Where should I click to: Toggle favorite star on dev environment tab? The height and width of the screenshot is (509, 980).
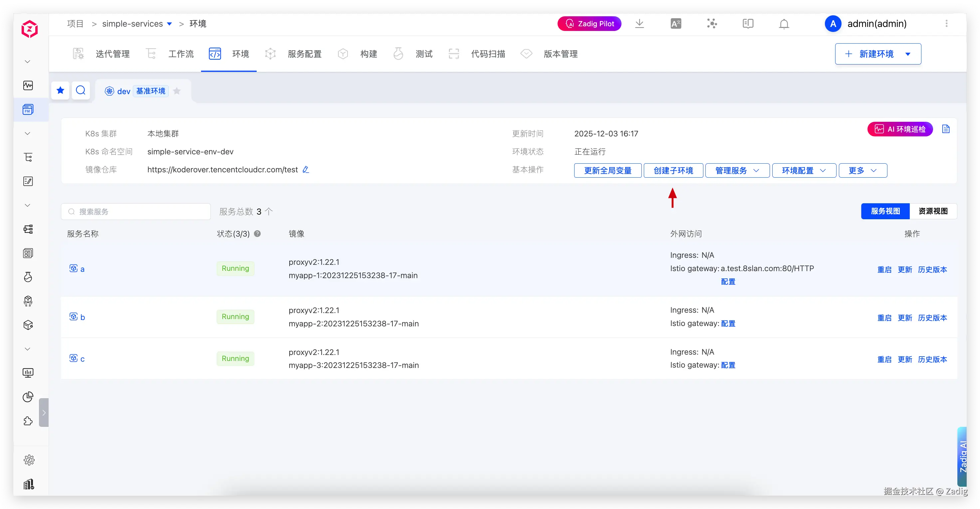[176, 91]
